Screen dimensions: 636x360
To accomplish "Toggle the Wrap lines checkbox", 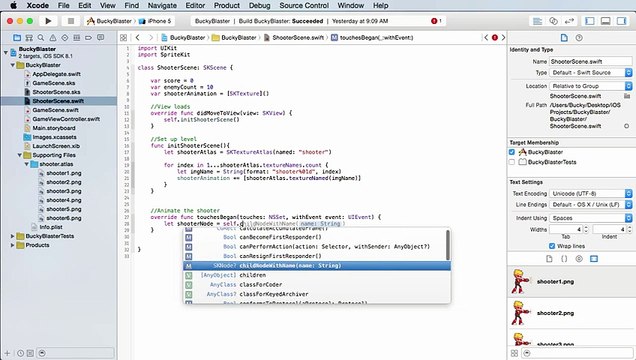I will 552,246.
